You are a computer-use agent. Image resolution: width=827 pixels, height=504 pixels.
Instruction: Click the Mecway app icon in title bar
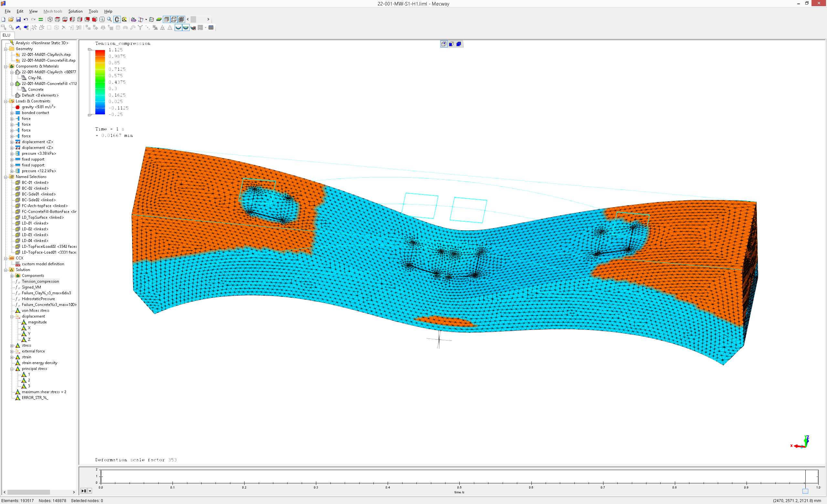[3, 3]
